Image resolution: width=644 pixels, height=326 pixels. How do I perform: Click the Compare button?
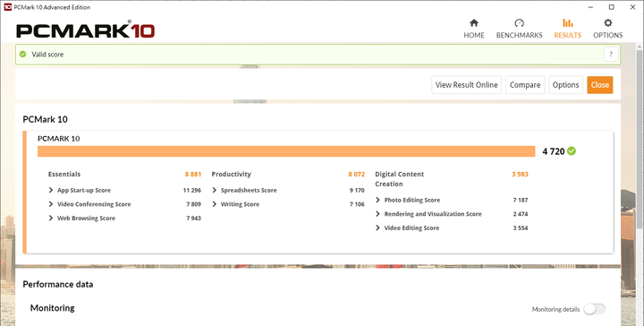point(525,85)
